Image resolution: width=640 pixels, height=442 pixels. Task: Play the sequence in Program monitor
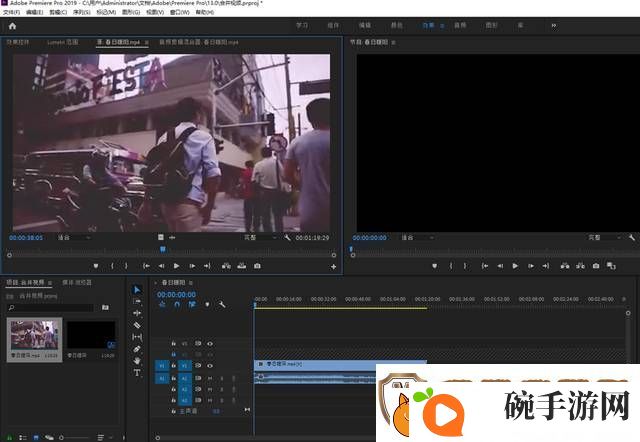(515, 266)
